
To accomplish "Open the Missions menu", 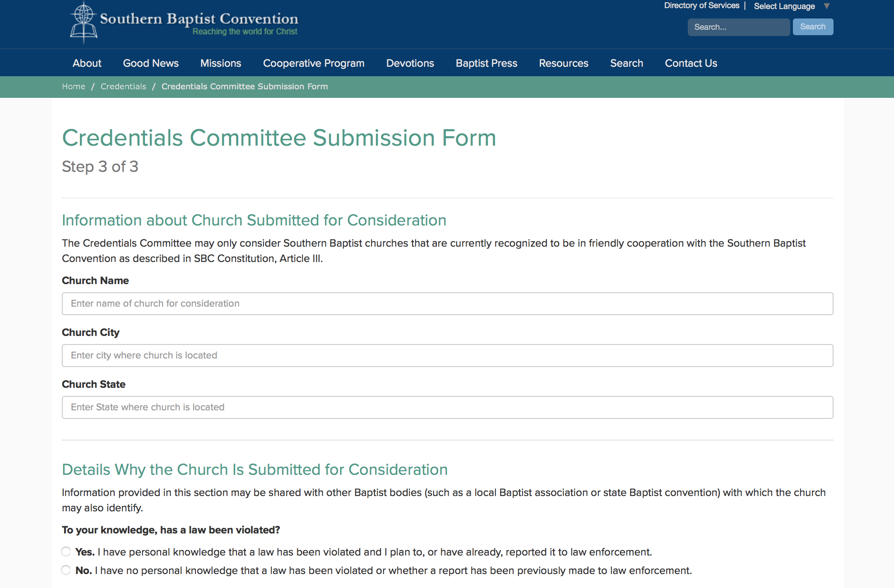I will coord(220,63).
